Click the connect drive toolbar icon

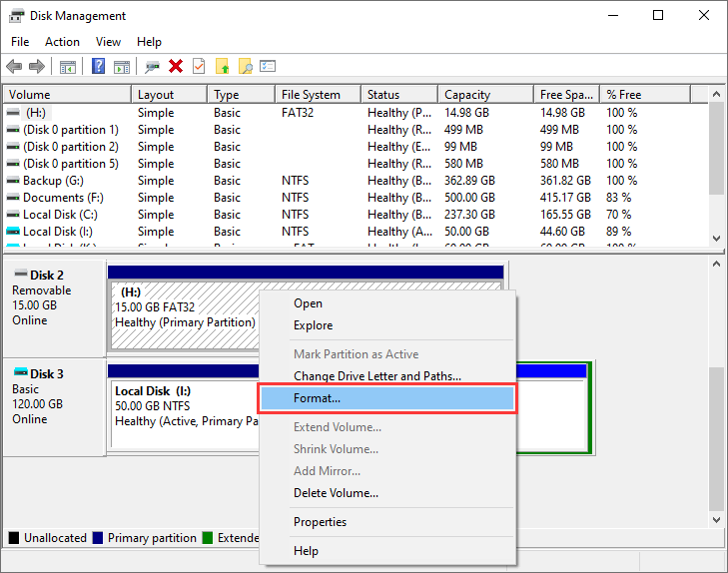pos(152,67)
